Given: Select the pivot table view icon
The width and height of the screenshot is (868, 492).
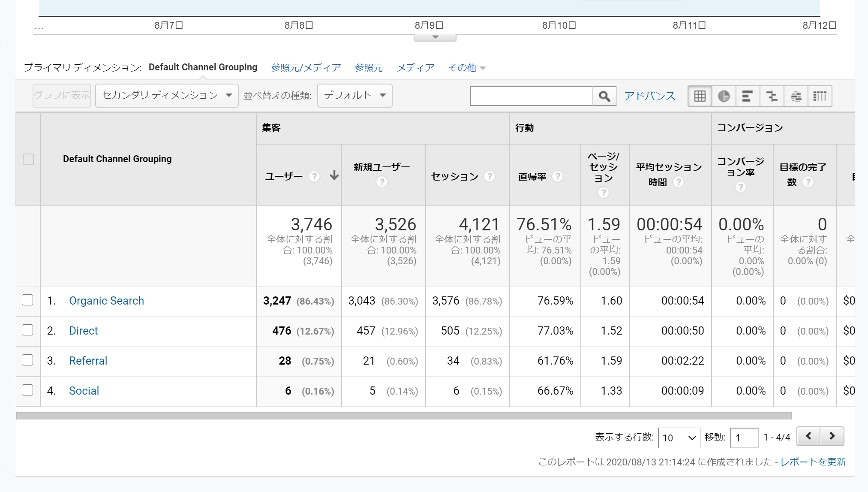Looking at the screenshot, I should tap(820, 96).
